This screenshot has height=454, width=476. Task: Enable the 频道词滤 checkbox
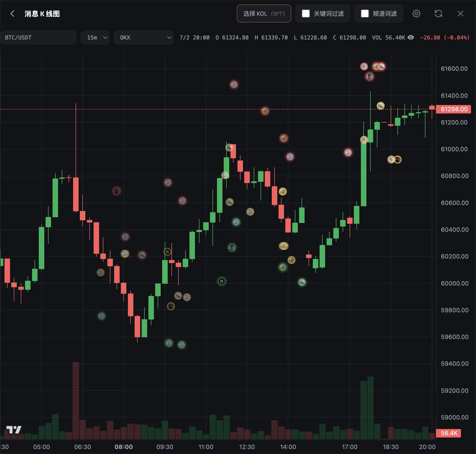(x=365, y=13)
